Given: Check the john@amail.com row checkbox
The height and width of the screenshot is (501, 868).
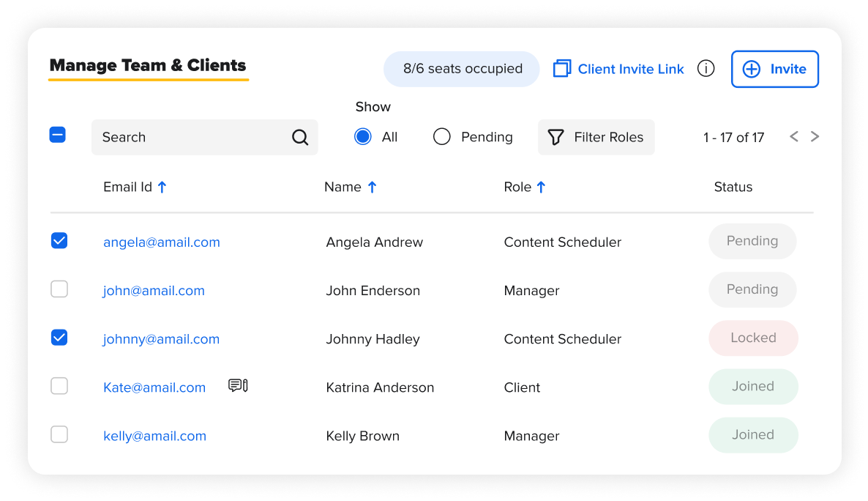Looking at the screenshot, I should coord(59,289).
